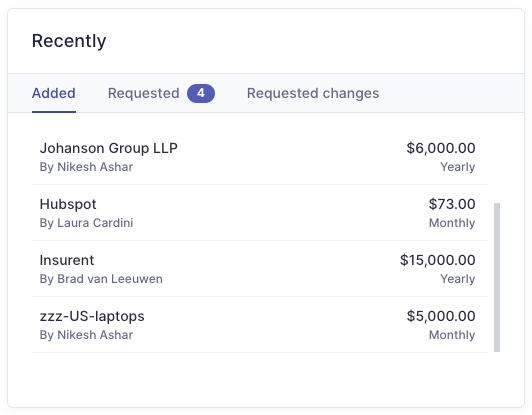This screenshot has width=532, height=415.
Task: Click the vertical scrollbar in the list
Action: coord(497,277)
